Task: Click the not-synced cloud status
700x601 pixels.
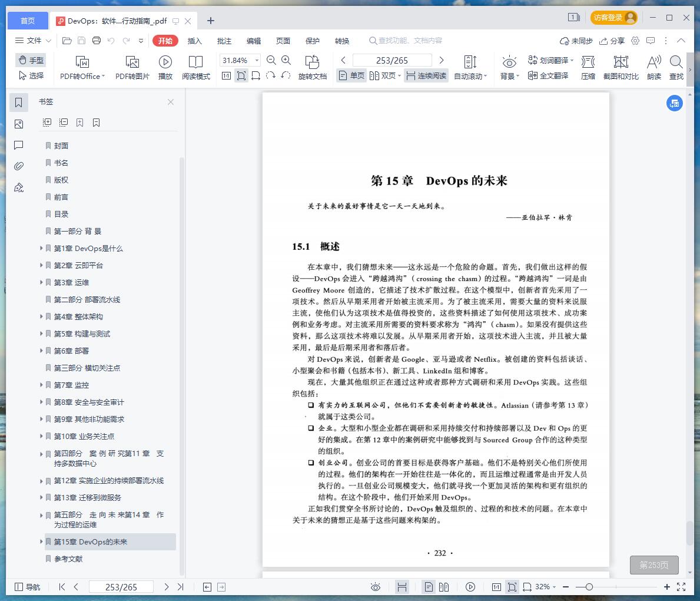Action: (x=576, y=41)
